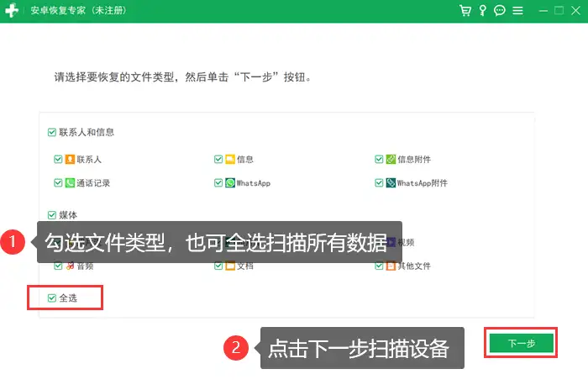Click the green cross app logo

11,10
